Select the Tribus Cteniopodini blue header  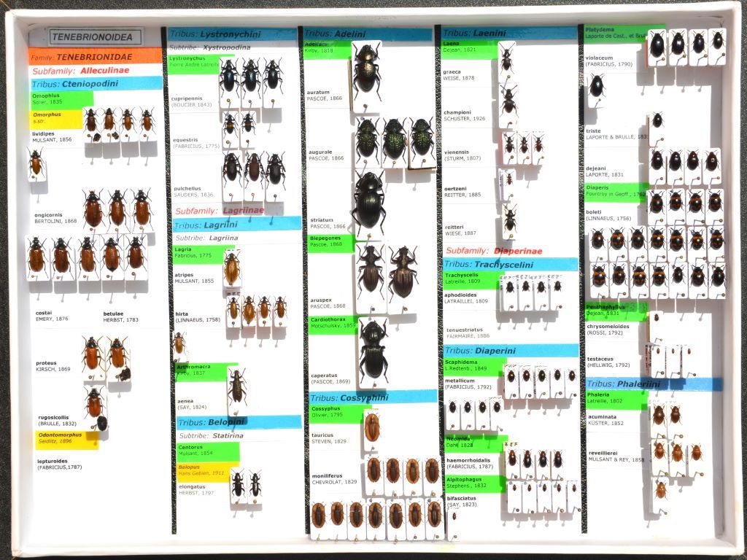coord(95,83)
